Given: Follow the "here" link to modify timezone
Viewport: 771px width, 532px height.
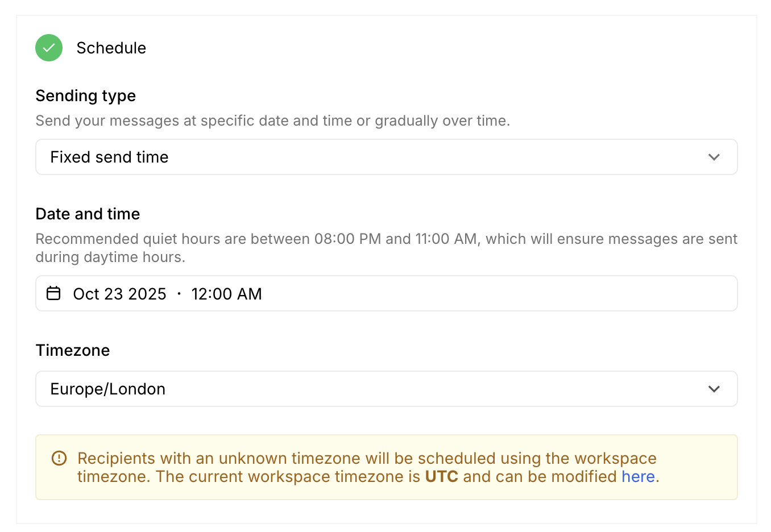Looking at the screenshot, I should (638, 476).
